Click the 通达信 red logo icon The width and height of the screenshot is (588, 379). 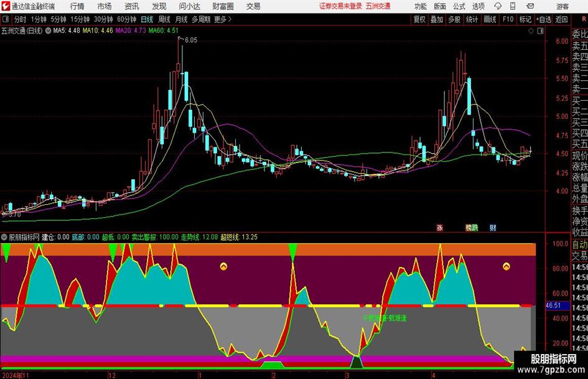coord(5,6)
